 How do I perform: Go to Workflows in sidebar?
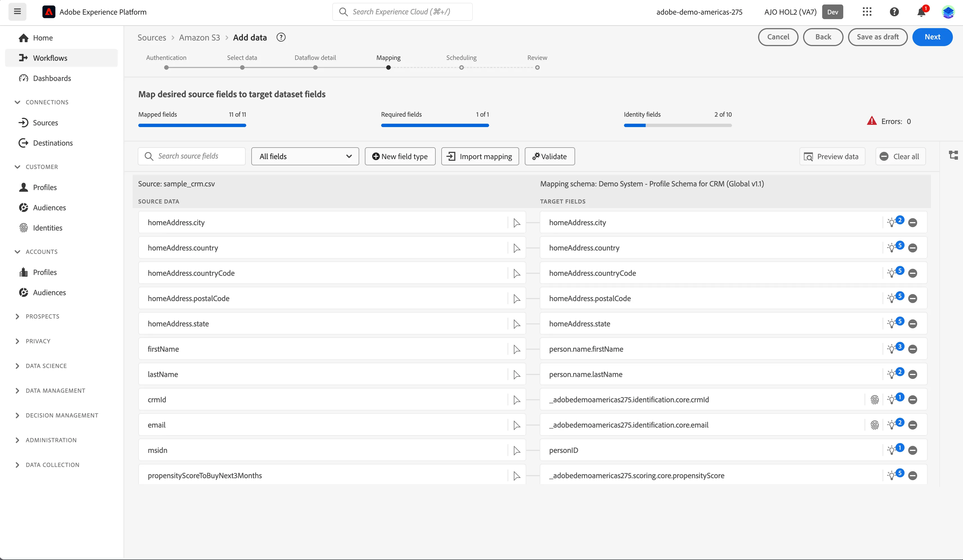tap(61, 58)
